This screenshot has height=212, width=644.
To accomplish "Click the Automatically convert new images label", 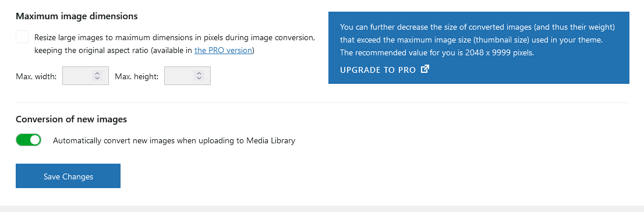I will click(174, 140).
